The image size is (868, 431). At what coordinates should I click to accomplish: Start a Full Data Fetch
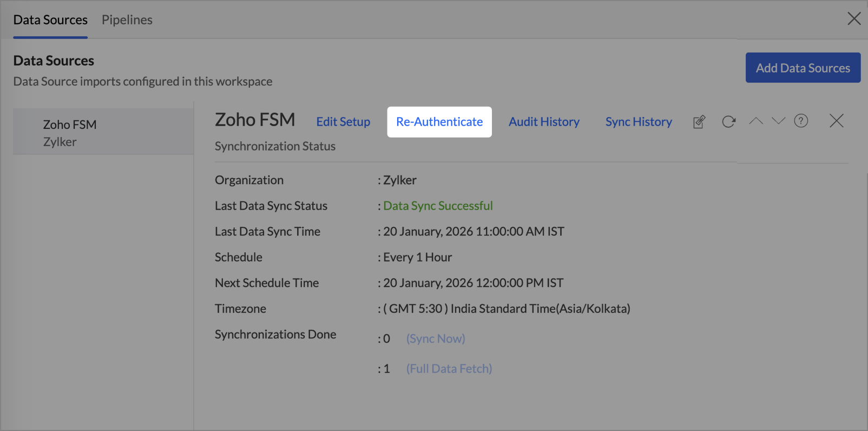449,369
